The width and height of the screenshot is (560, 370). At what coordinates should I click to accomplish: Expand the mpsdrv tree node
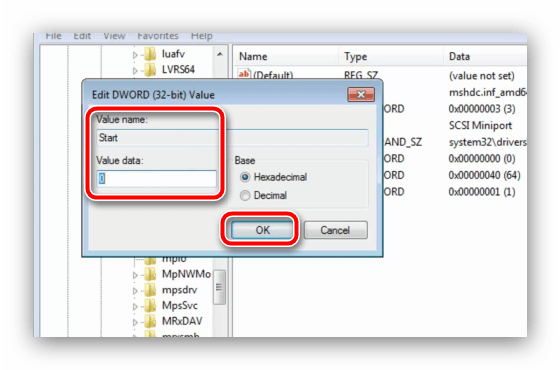tap(135, 291)
